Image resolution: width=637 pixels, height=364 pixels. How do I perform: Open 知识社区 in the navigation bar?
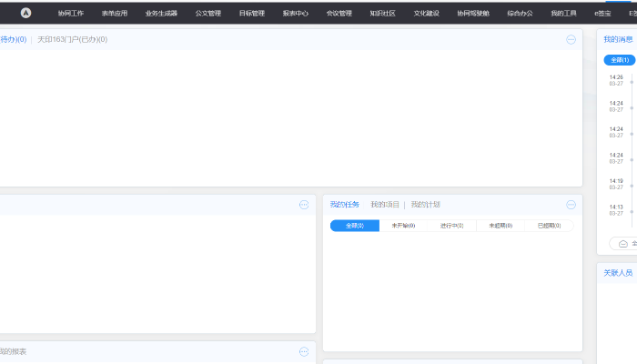point(382,14)
